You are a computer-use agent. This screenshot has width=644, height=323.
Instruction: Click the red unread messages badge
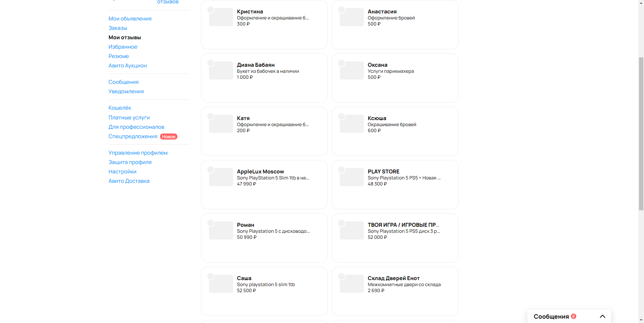click(574, 316)
